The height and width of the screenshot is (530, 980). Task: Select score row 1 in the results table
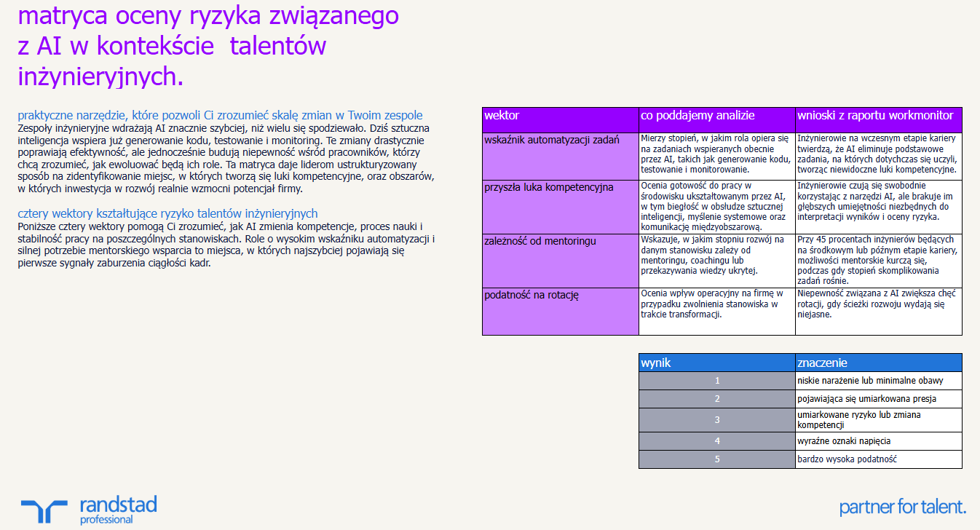(716, 380)
